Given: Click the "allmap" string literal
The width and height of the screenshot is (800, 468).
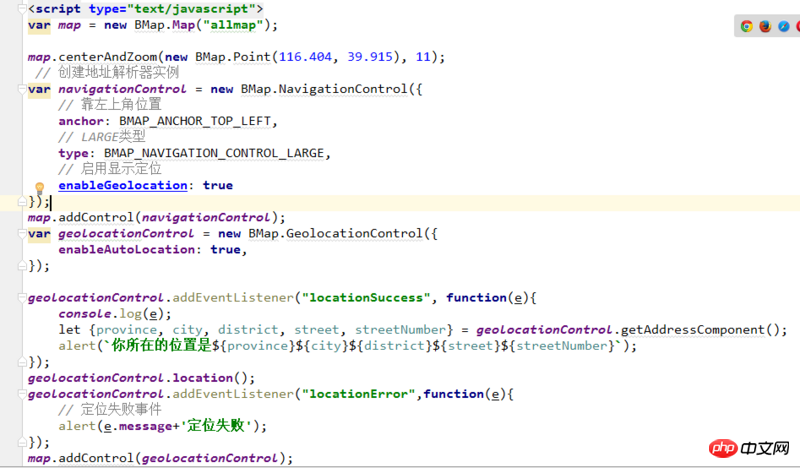Looking at the screenshot, I should coord(233,25).
